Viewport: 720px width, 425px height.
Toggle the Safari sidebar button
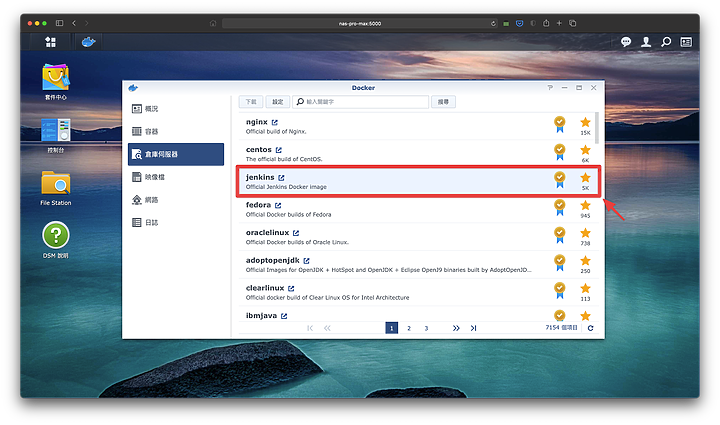tap(59, 23)
